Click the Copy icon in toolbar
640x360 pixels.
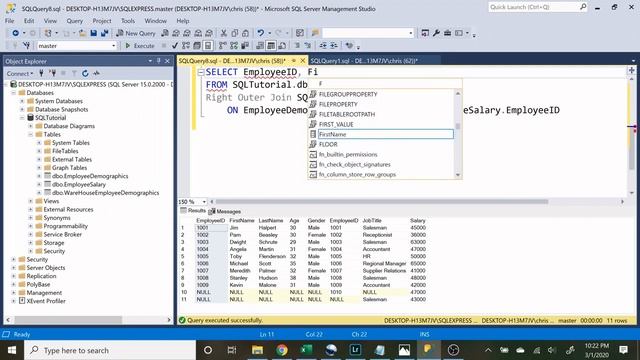pos(235,33)
